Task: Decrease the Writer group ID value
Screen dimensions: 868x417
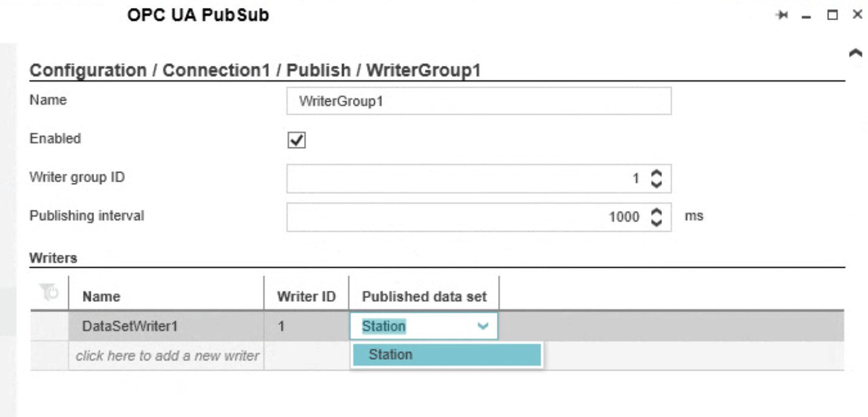Action: pyautogui.click(x=656, y=183)
